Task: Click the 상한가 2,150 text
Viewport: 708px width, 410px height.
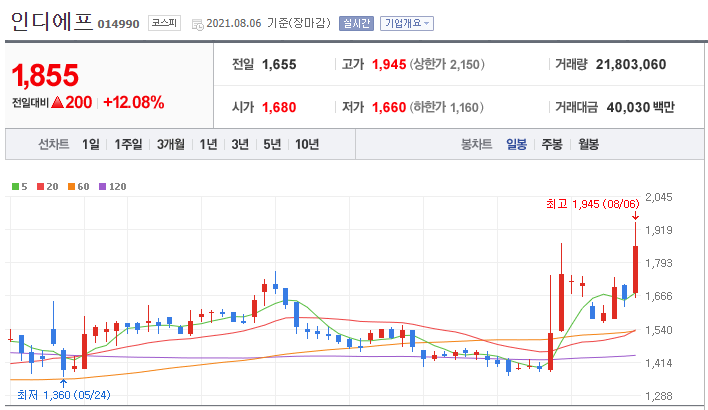Action: coord(447,65)
